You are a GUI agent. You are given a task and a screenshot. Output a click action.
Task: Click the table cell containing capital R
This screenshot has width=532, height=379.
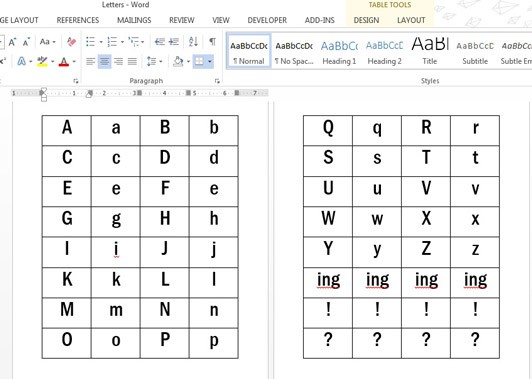point(426,131)
